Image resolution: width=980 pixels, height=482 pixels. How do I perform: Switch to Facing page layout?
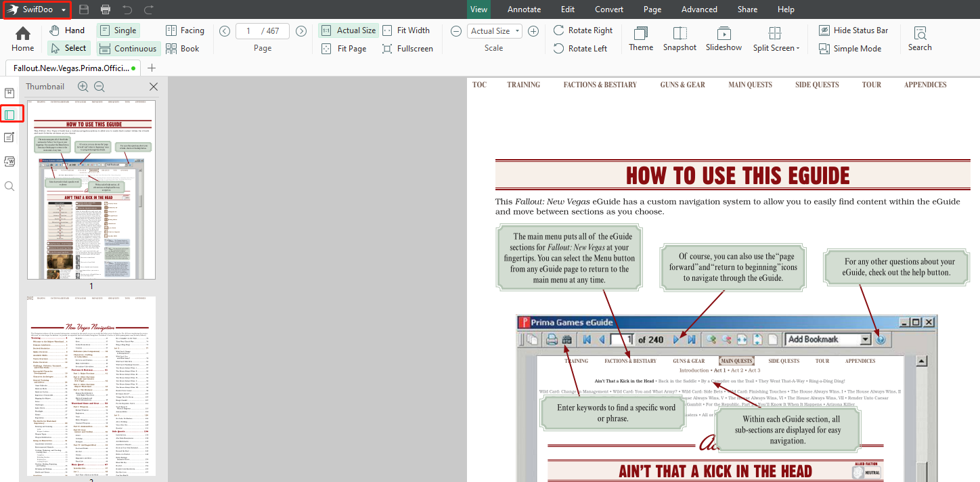click(x=185, y=30)
